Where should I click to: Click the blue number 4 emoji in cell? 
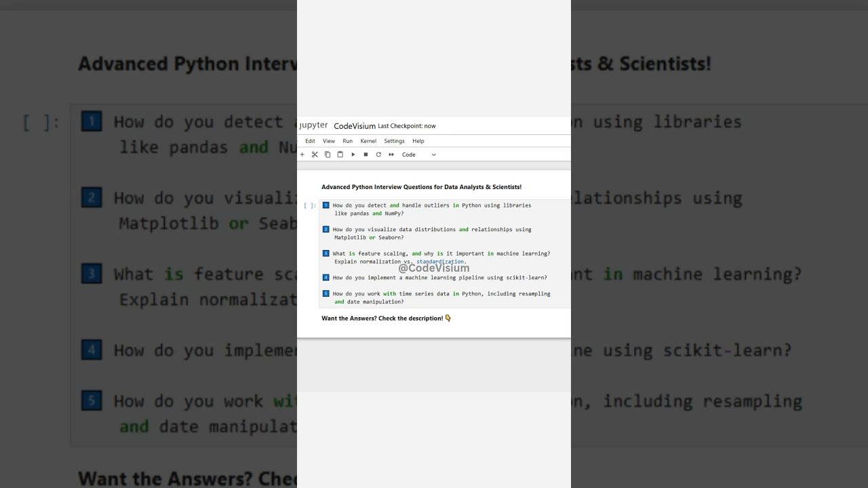(326, 277)
